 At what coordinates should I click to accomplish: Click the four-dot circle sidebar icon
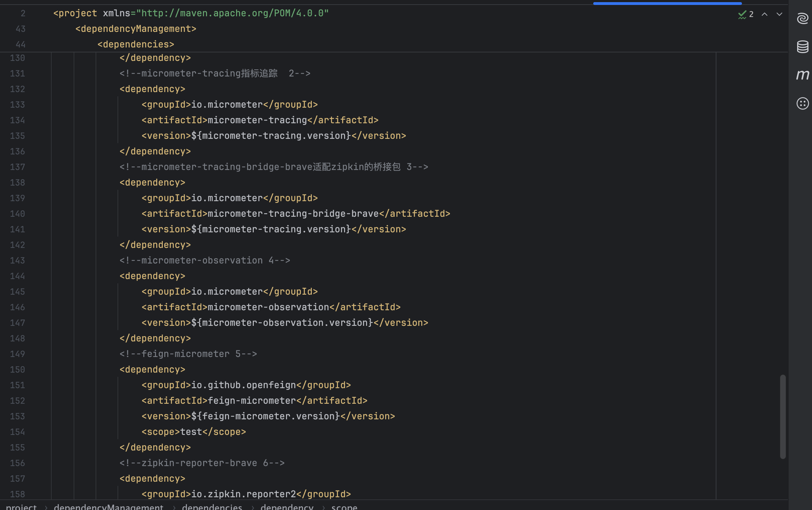pyautogui.click(x=802, y=103)
